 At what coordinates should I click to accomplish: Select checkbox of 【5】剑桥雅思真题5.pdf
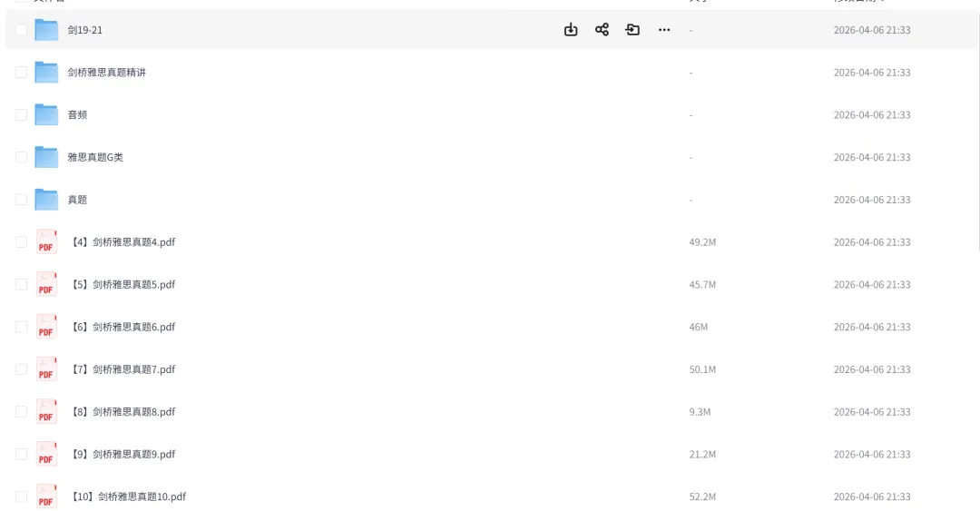[21, 285]
